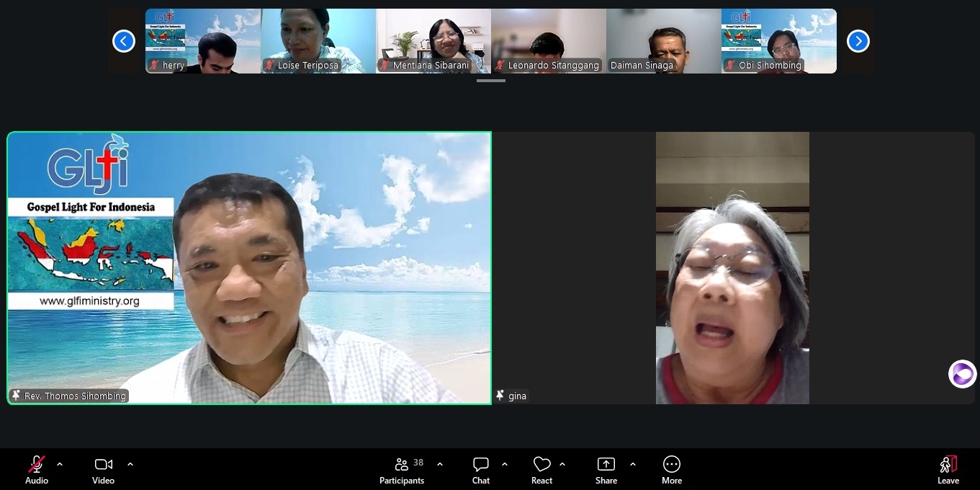The width and height of the screenshot is (980, 490).
Task: Open the Chat panel
Action: coord(481,470)
